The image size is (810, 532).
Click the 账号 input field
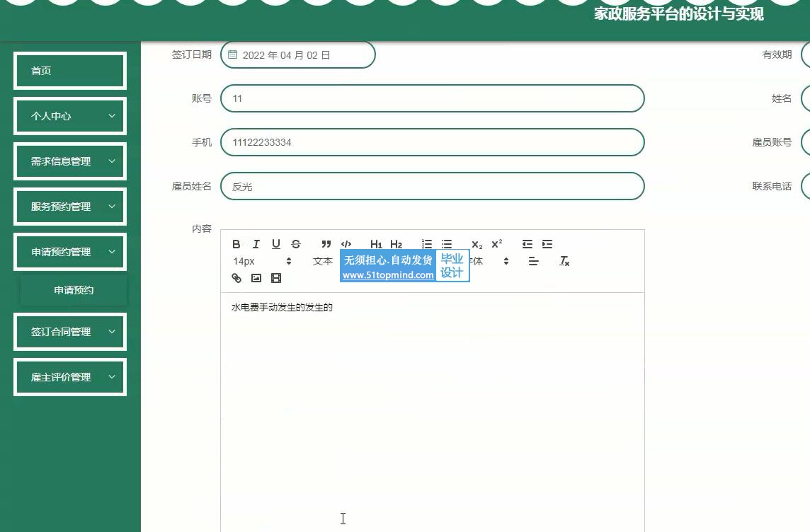pos(433,98)
